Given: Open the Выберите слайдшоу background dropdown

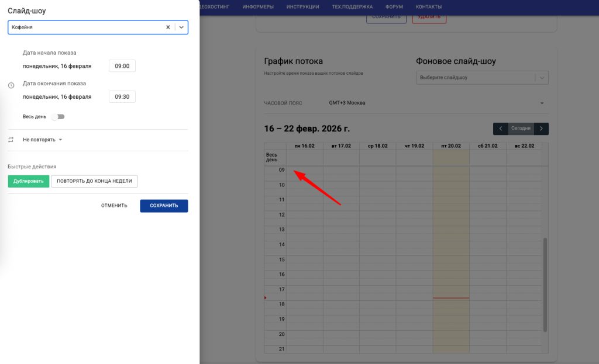Looking at the screenshot, I should (x=482, y=78).
